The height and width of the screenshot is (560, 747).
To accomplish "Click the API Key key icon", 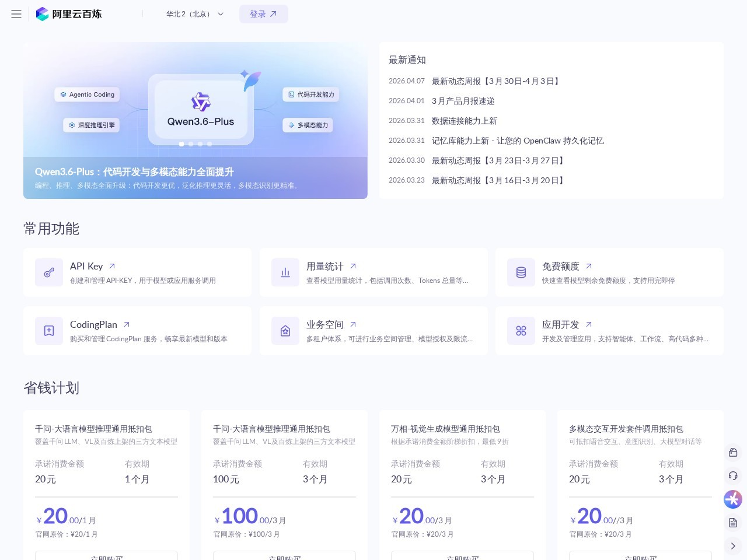I will pyautogui.click(x=49, y=272).
